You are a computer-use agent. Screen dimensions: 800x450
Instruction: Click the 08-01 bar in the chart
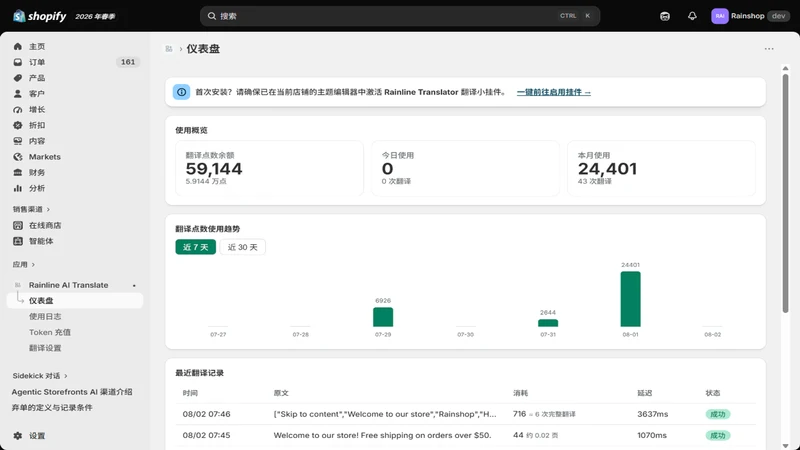tap(631, 299)
